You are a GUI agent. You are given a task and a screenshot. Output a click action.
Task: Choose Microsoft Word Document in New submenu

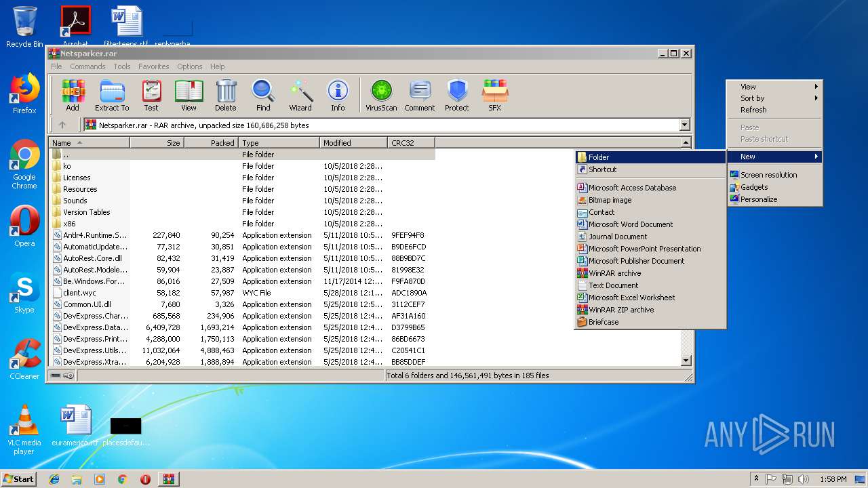click(x=650, y=224)
